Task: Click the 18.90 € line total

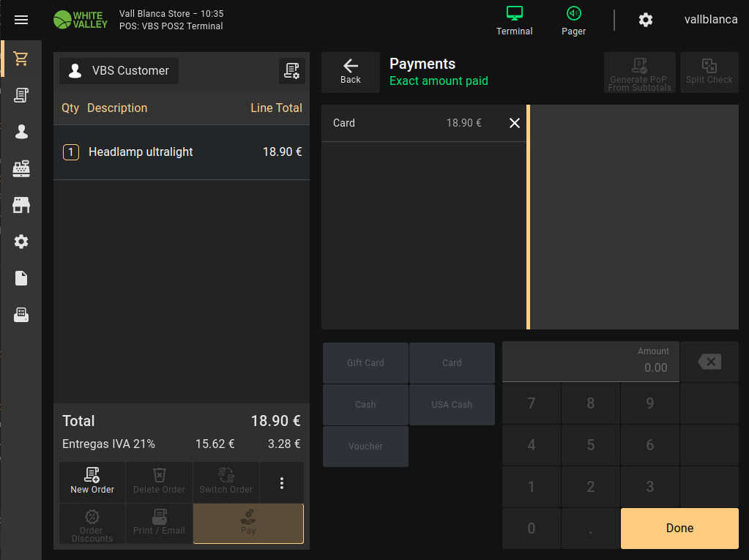Action: [283, 152]
